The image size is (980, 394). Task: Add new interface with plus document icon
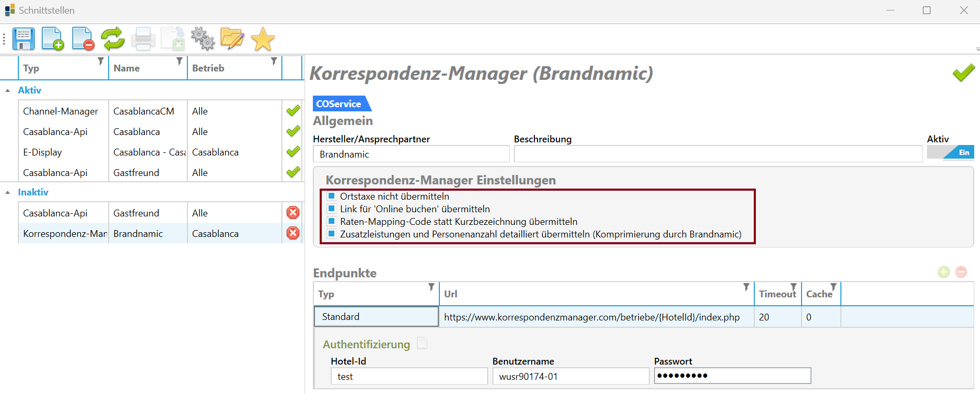pyautogui.click(x=52, y=39)
